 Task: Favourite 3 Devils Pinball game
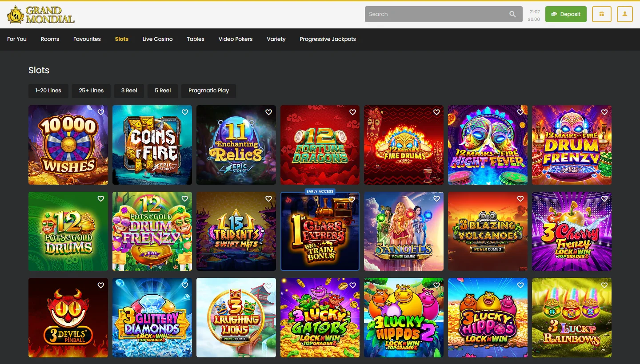(101, 285)
